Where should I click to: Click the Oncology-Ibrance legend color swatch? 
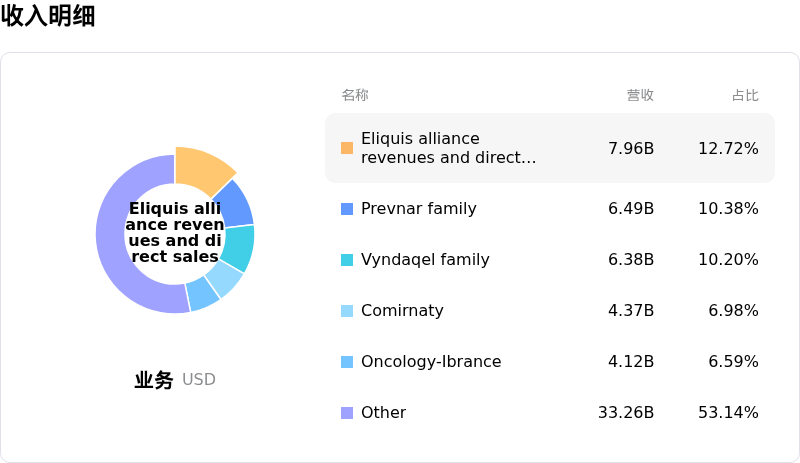coord(347,362)
